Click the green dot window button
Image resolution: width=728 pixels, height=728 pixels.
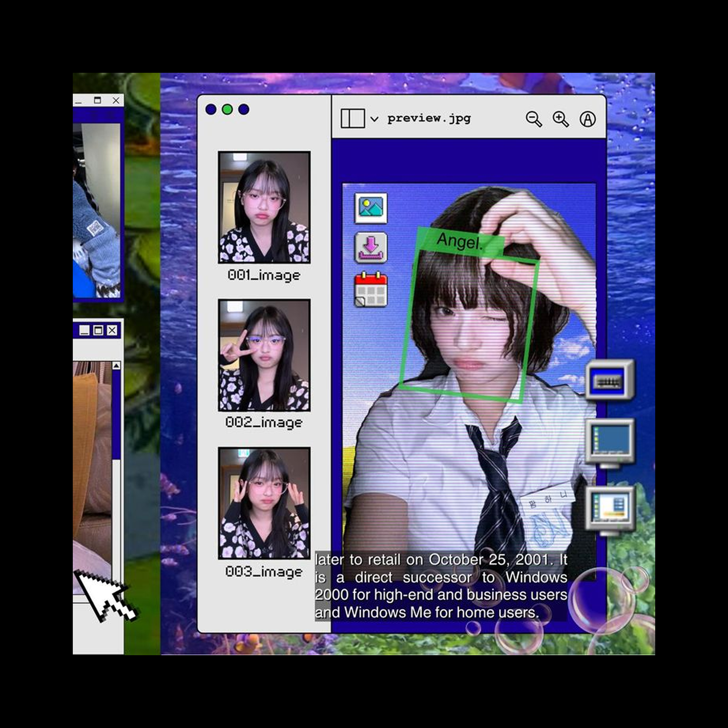(x=227, y=109)
